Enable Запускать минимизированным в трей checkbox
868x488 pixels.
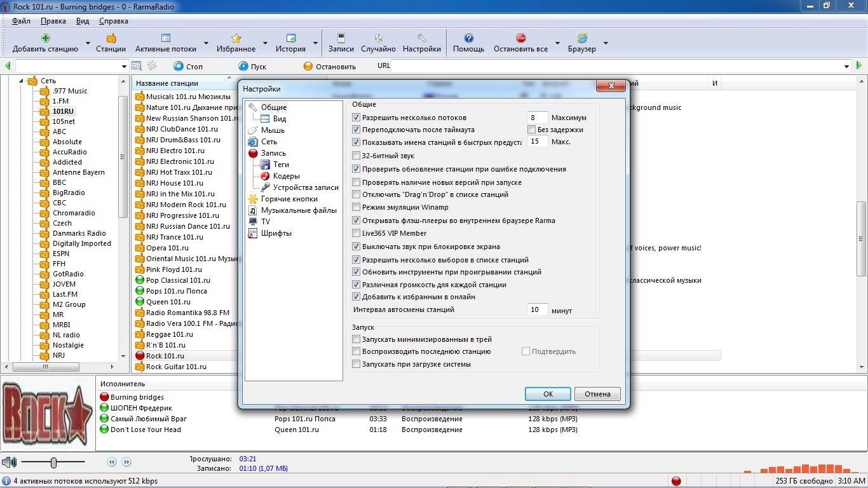click(x=356, y=339)
